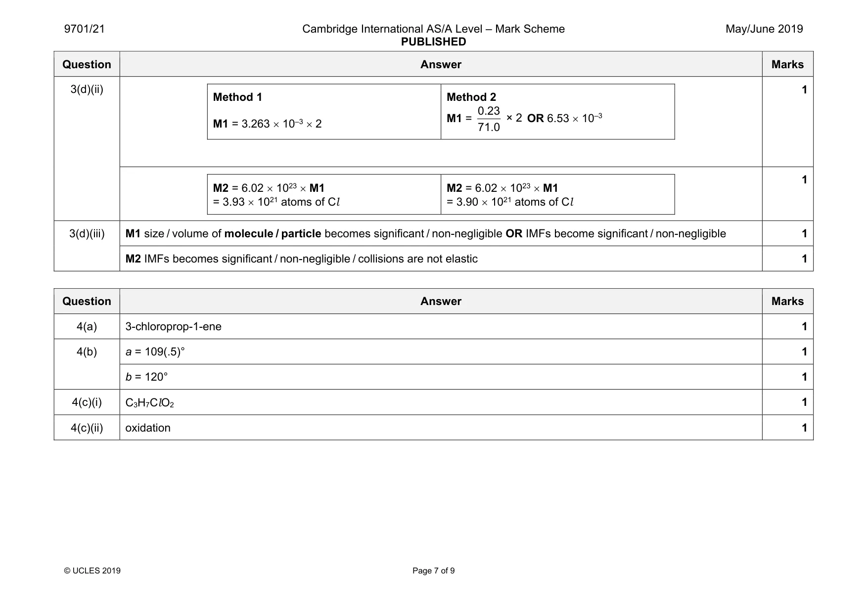This screenshot has width=868, height=613.
Task: Click the answer "b = 120°"
Action: click(x=146, y=377)
